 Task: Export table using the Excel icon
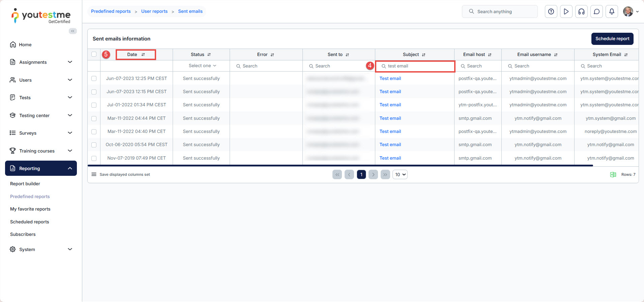[613, 174]
